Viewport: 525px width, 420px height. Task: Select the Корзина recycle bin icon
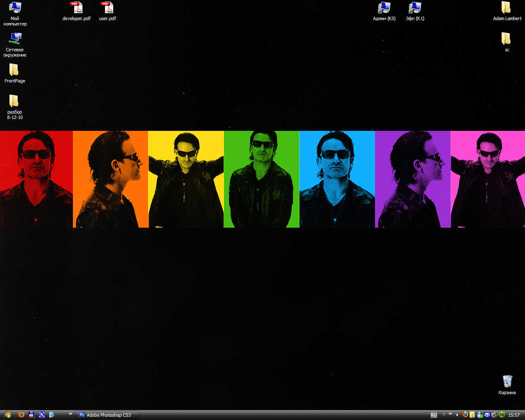point(507,385)
